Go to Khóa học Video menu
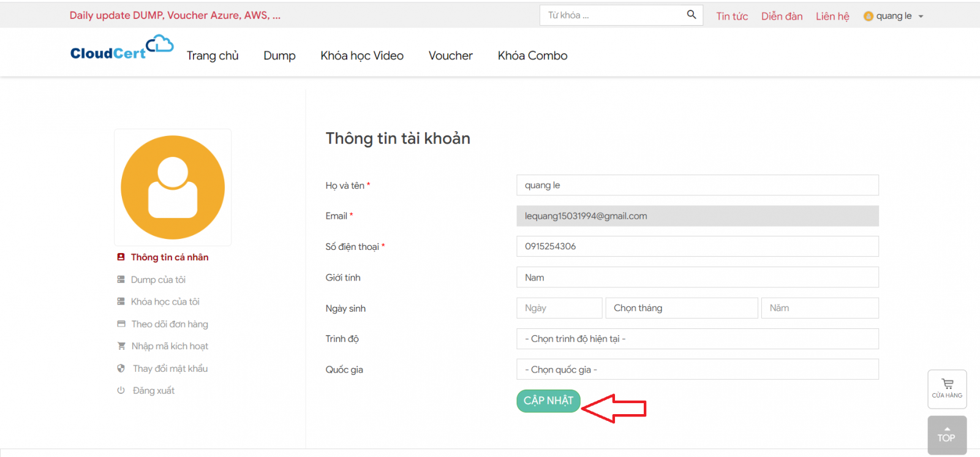Image resolution: width=980 pixels, height=457 pixels. point(362,56)
